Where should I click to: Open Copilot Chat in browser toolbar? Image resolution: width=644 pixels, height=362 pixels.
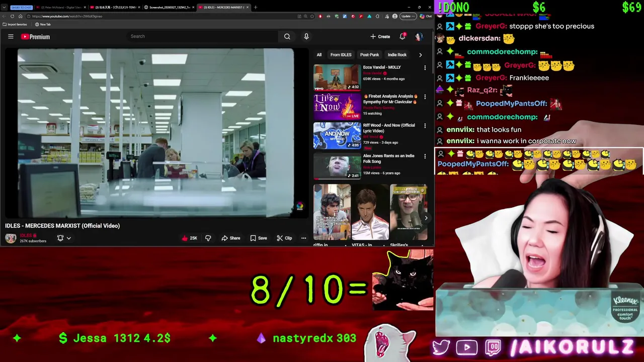point(426,16)
